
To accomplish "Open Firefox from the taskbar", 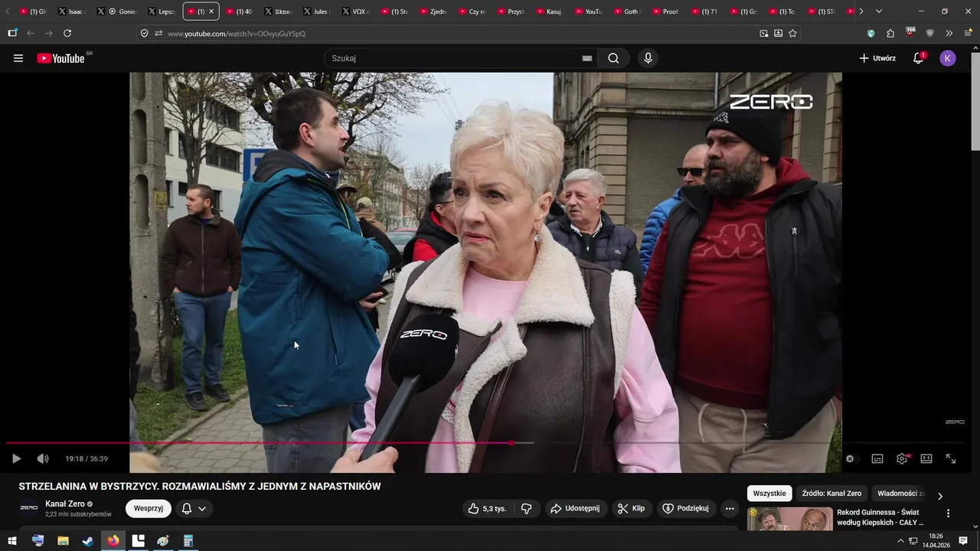I will (113, 541).
